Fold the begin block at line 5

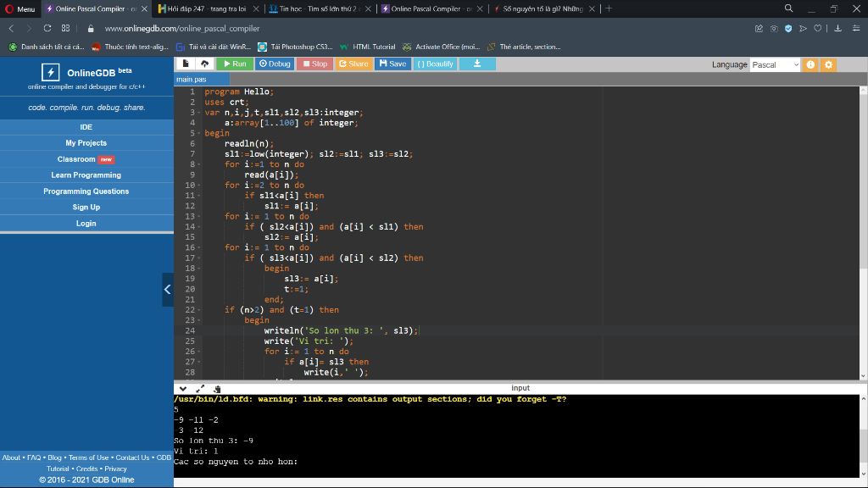(x=199, y=133)
